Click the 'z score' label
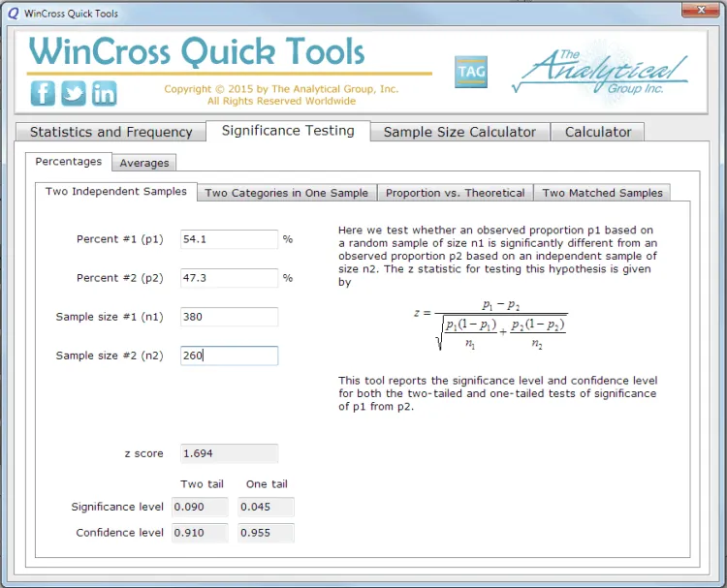Viewport: 727px width, 588px height. point(143,453)
